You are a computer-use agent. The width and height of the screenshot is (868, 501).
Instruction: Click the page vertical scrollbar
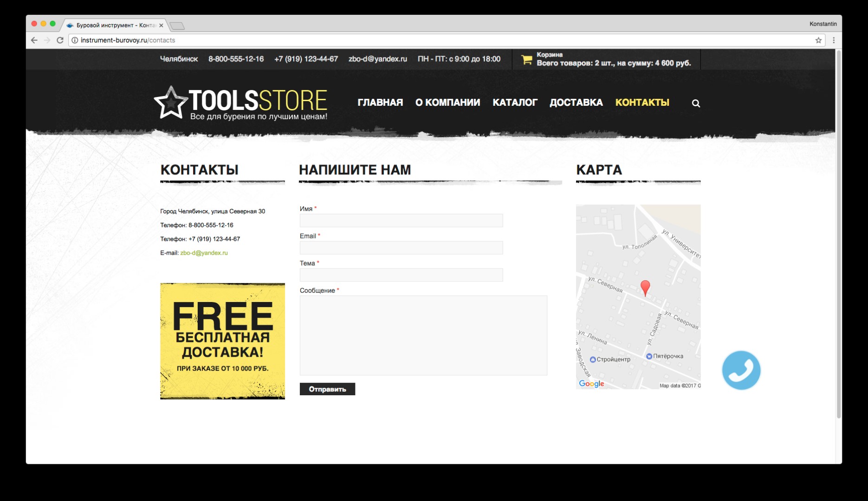tap(838, 232)
